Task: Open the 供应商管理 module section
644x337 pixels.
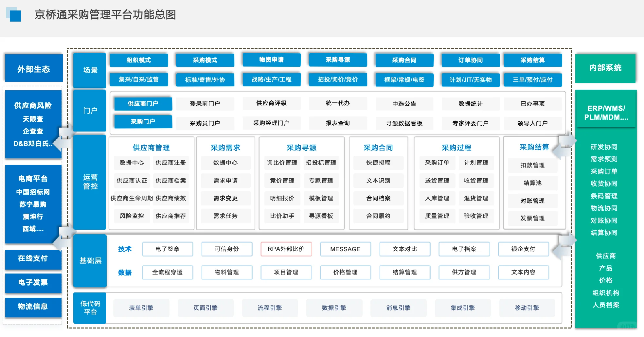Action: tap(151, 148)
